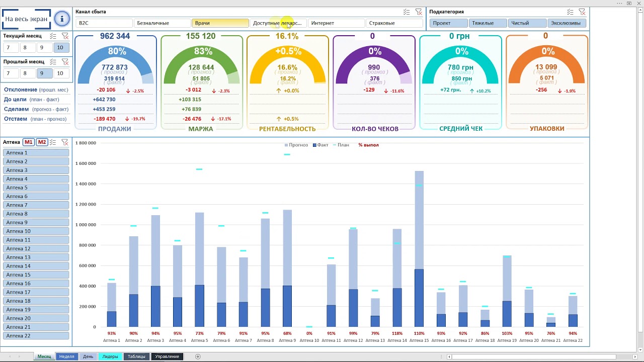This screenshot has height=362, width=644.
Task: Choose month 10 in Текущий месяц
Action: pyautogui.click(x=60, y=47)
